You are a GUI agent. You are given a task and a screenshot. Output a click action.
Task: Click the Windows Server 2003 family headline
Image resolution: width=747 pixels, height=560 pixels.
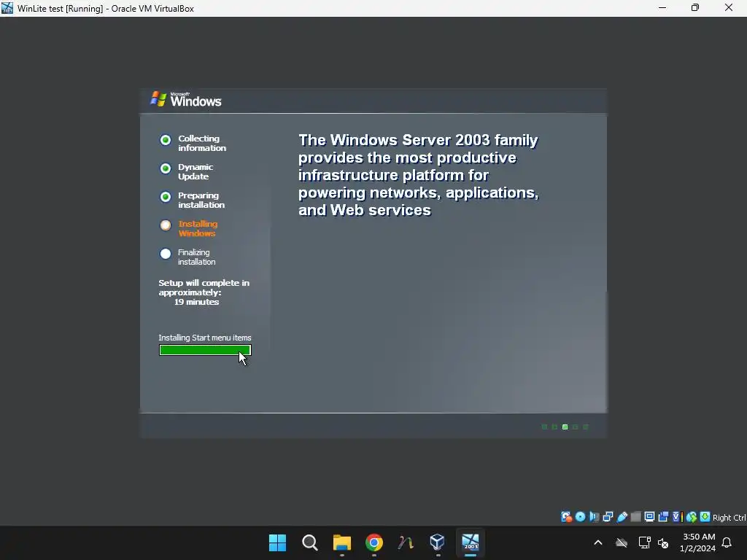pyautogui.click(x=418, y=175)
